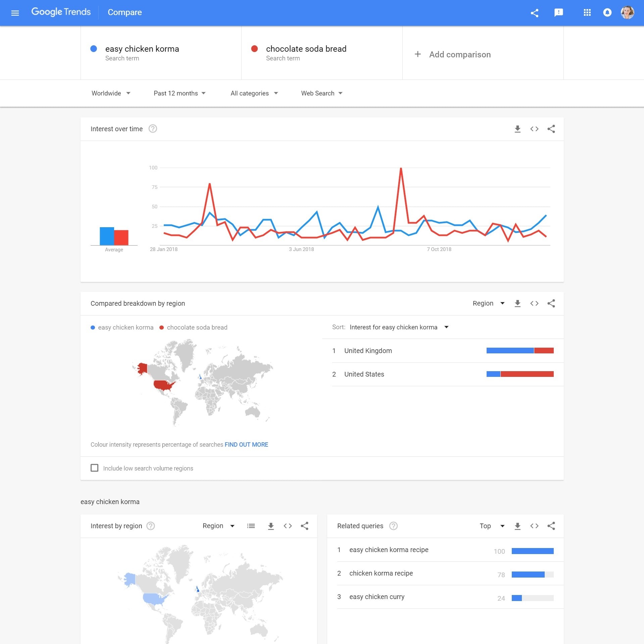
Task: Click the red Average bar
Action: (x=121, y=238)
